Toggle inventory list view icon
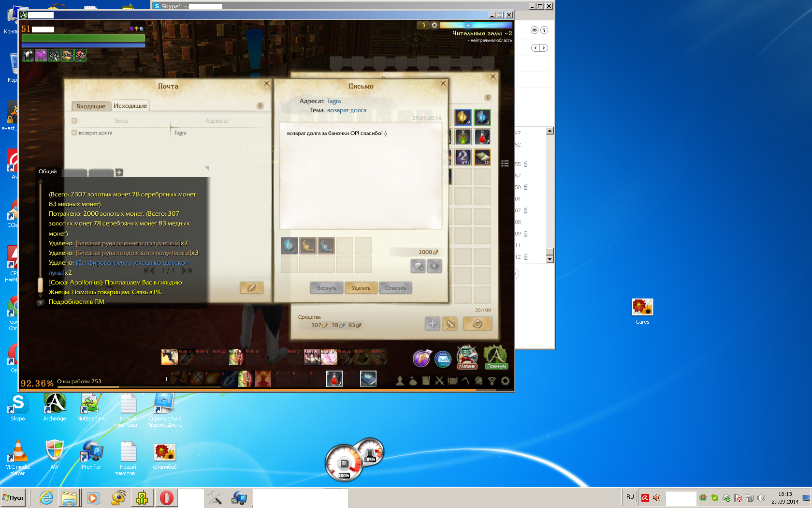The image size is (812, 508). pyautogui.click(x=505, y=164)
